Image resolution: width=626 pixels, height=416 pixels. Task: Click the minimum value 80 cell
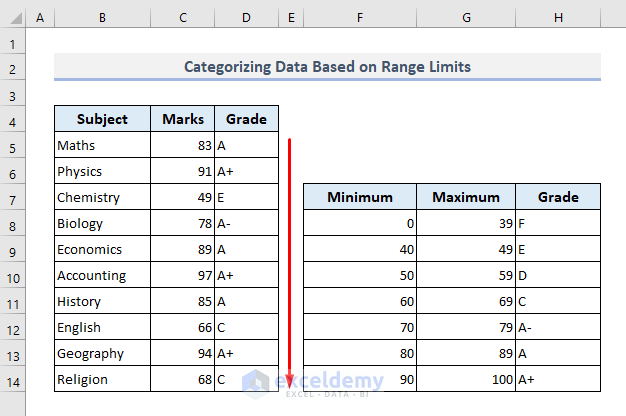point(360,353)
